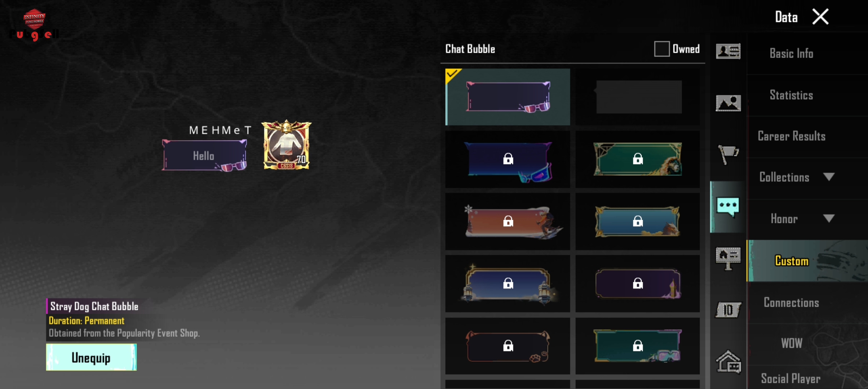Open the signboard home icon section
Image resolution: width=868 pixels, height=389 pixels.
pos(728,258)
